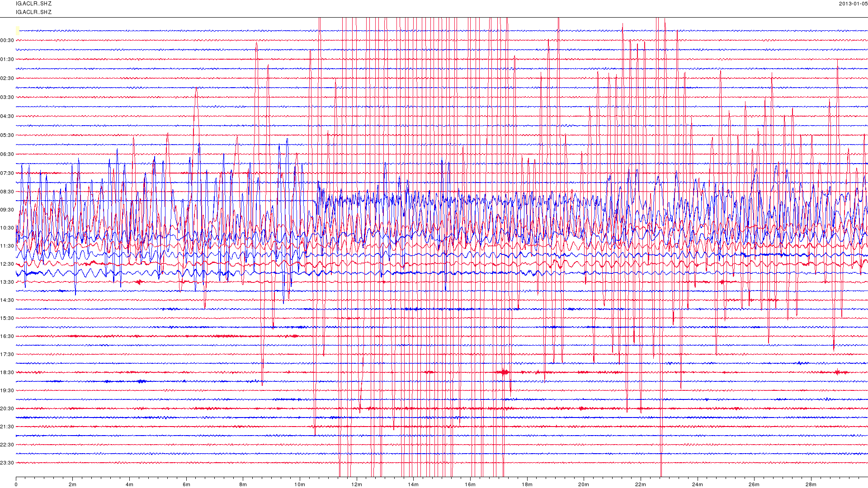The image size is (868, 488).
Task: Click the 04:30 time label
Action: [7, 117]
